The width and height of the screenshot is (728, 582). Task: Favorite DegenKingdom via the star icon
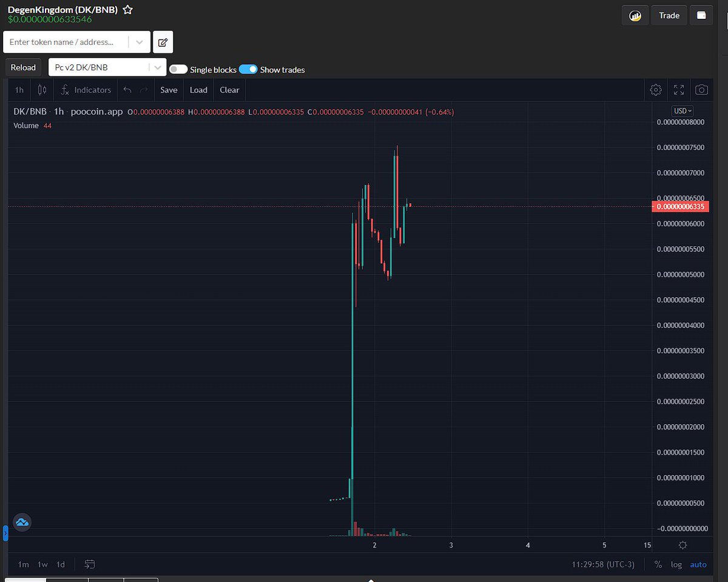click(x=127, y=10)
